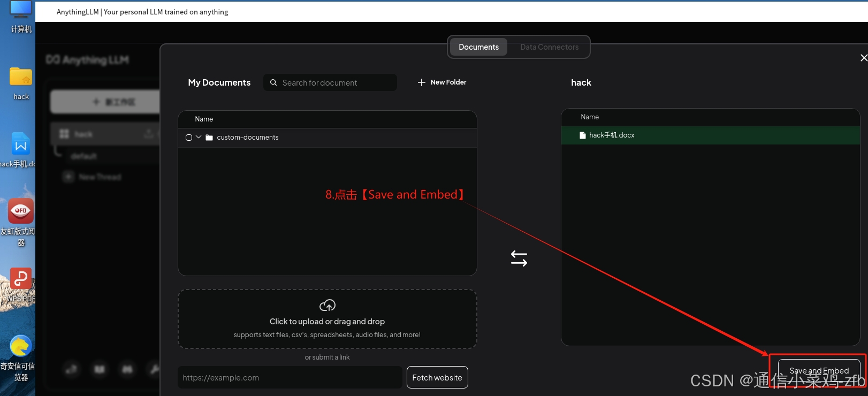The height and width of the screenshot is (396, 868).
Task: Open hack手机 docx file on desktop
Action: click(20, 150)
